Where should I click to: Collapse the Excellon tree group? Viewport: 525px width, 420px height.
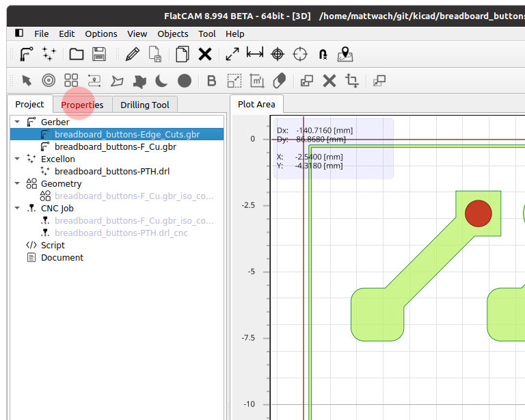tap(18, 159)
